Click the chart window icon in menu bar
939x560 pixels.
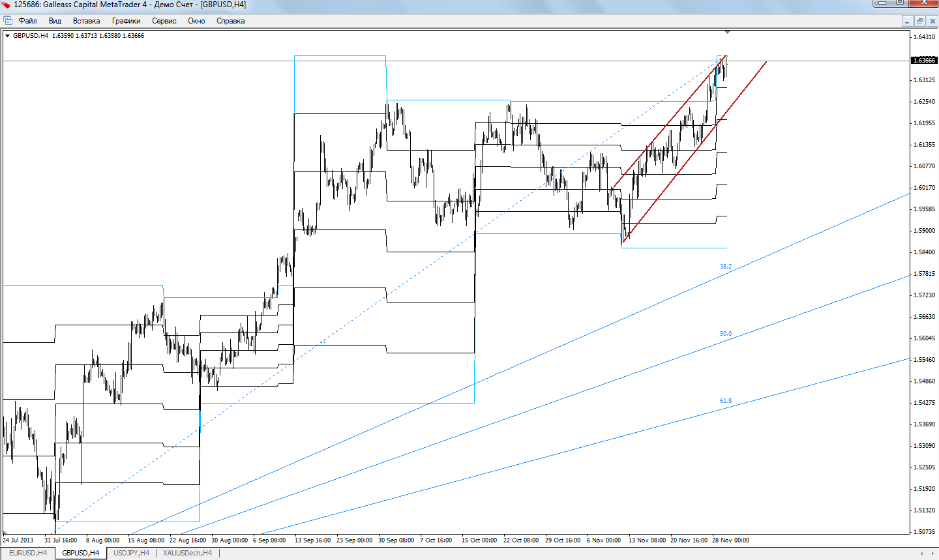(x=8, y=21)
